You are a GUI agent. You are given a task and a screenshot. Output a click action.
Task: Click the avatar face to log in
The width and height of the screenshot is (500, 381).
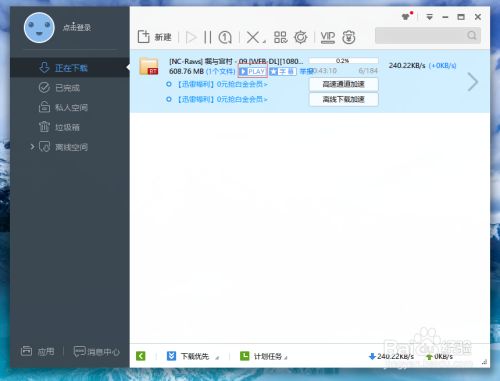[39, 28]
